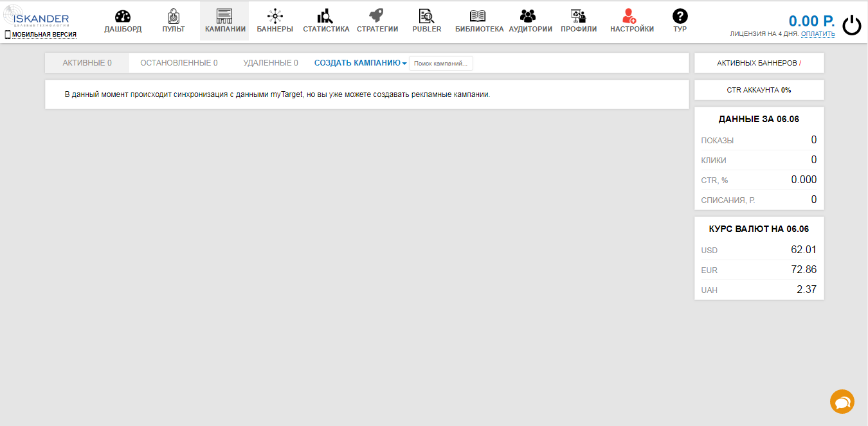The height and width of the screenshot is (426, 868).
Task: Open the Мобильная версия link
Action: coord(44,35)
